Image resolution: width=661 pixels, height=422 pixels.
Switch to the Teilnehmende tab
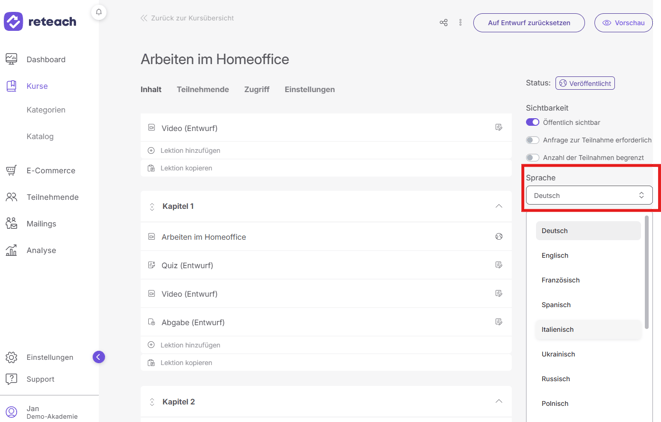coord(203,90)
